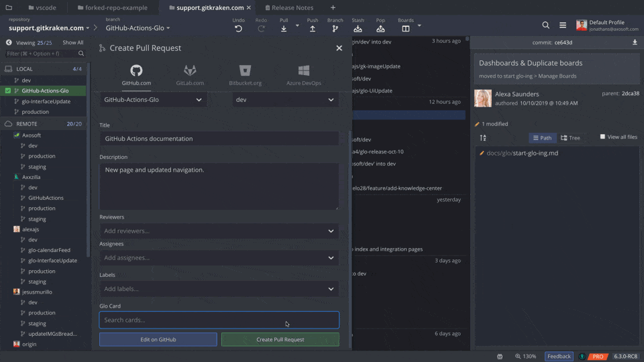Click Show All in left panel
The height and width of the screenshot is (362, 644).
tap(72, 42)
